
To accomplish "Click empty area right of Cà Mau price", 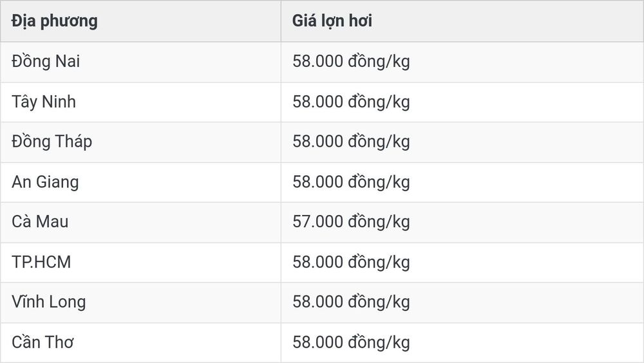I will (x=526, y=222).
